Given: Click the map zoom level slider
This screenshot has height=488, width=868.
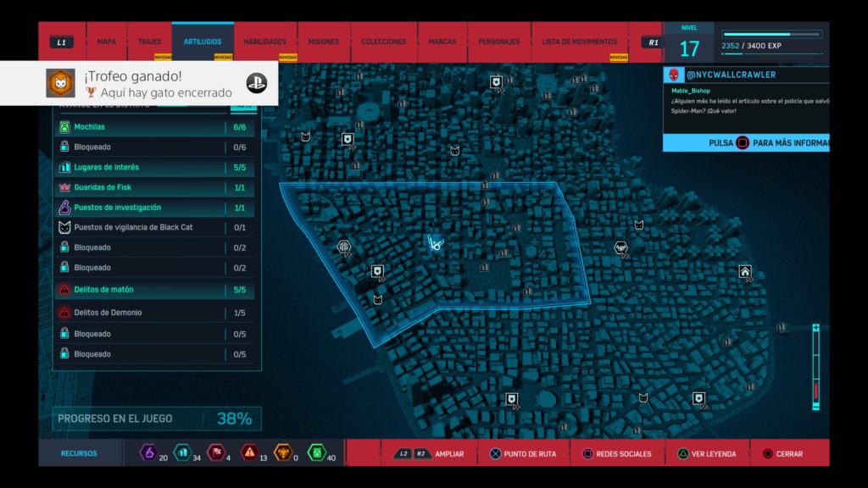Looking at the screenshot, I should click(x=815, y=369).
